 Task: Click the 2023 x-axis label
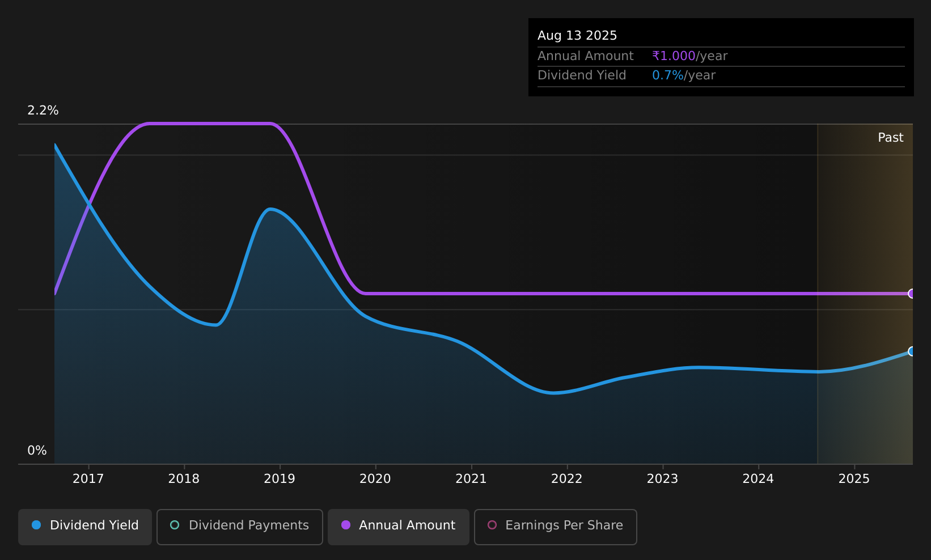click(x=662, y=479)
